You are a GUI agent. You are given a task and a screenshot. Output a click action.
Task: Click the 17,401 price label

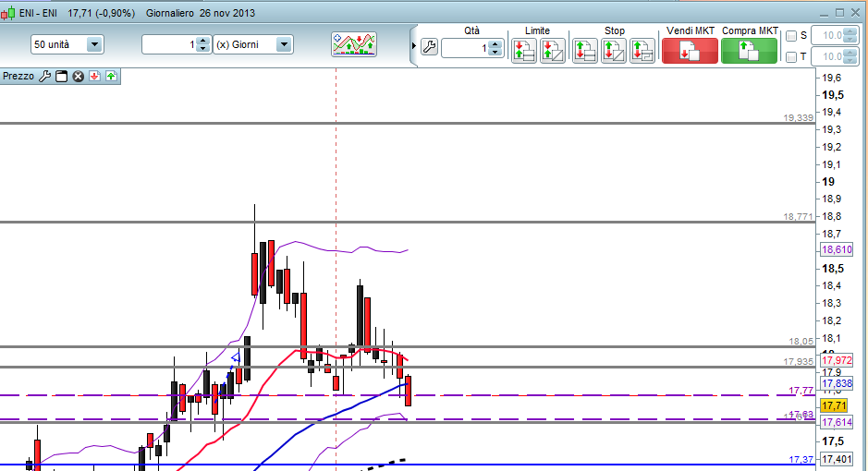[837, 459]
